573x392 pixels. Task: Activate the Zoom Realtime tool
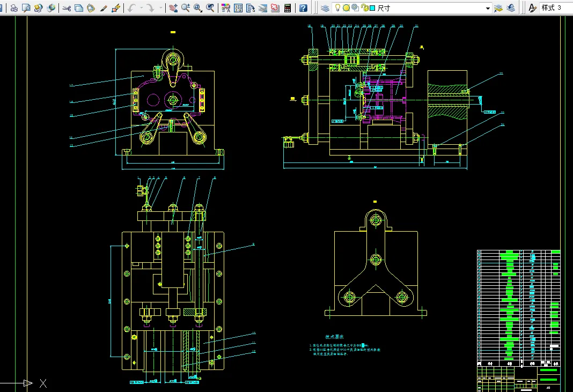(x=186, y=8)
